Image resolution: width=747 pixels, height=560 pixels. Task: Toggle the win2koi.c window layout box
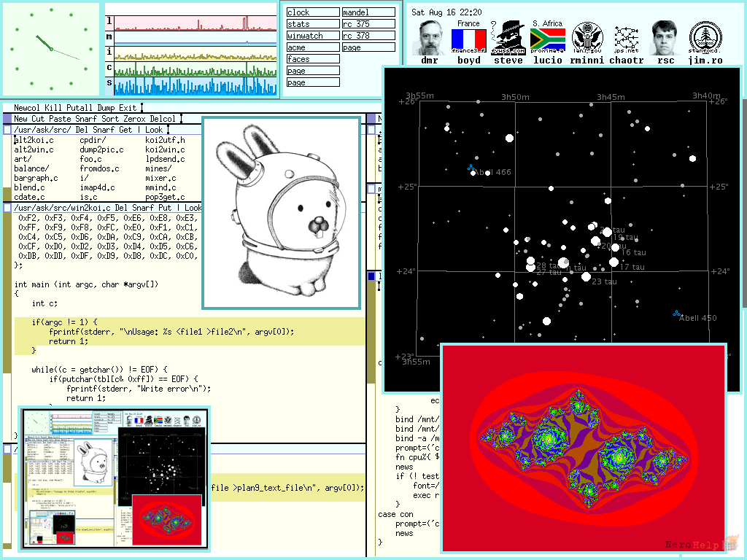pyautogui.click(x=7, y=208)
